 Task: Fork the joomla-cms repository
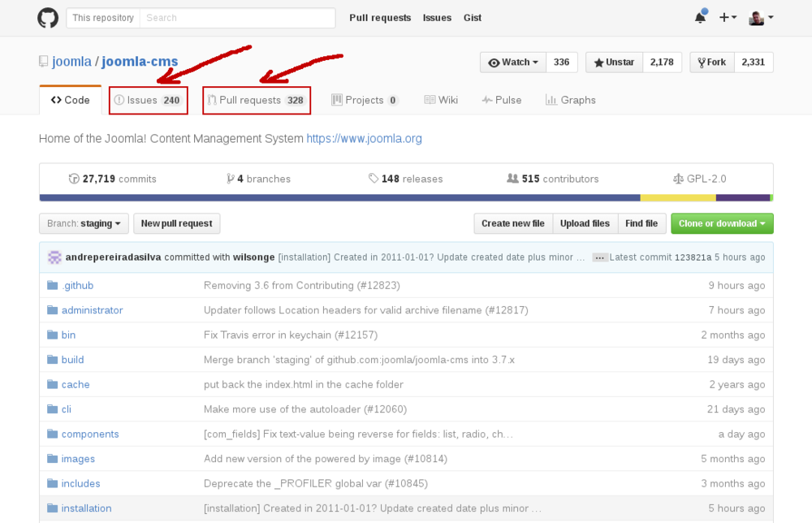(x=711, y=63)
